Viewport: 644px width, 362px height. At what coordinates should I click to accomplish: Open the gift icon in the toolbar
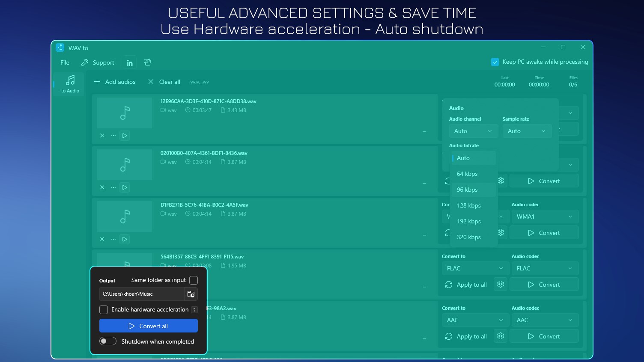tap(147, 62)
